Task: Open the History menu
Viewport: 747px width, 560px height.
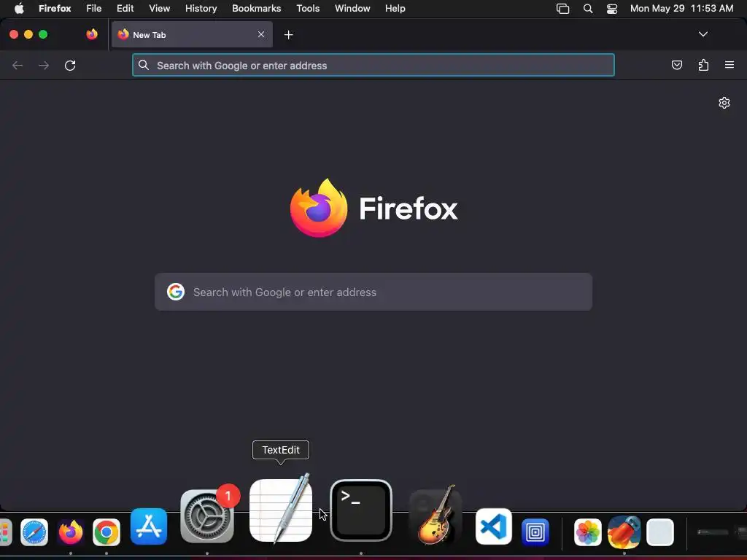Action: click(201, 9)
